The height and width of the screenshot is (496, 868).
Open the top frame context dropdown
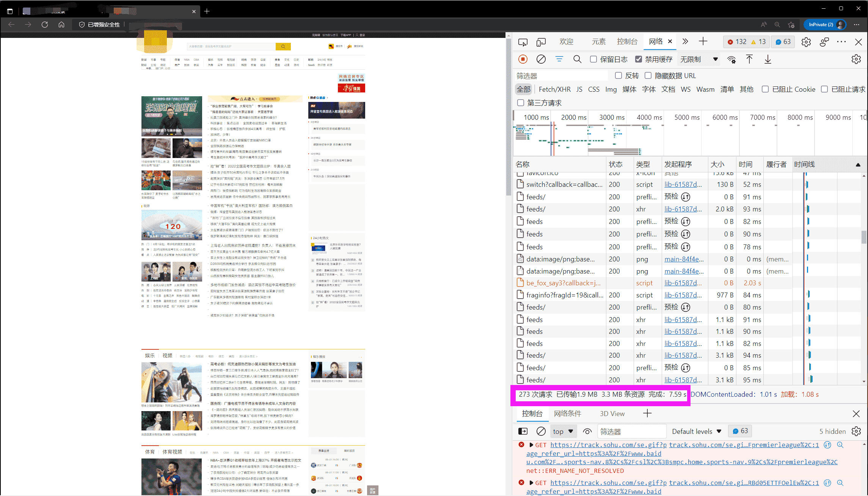[563, 431]
